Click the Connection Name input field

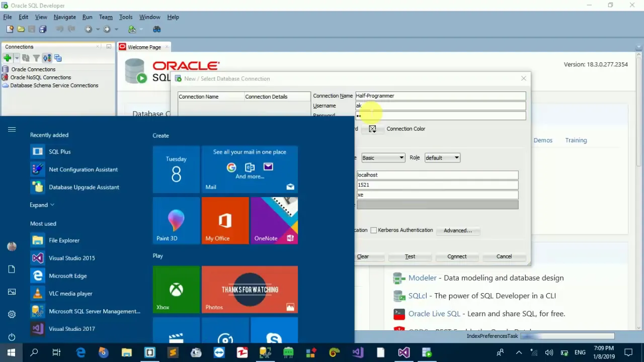440,96
